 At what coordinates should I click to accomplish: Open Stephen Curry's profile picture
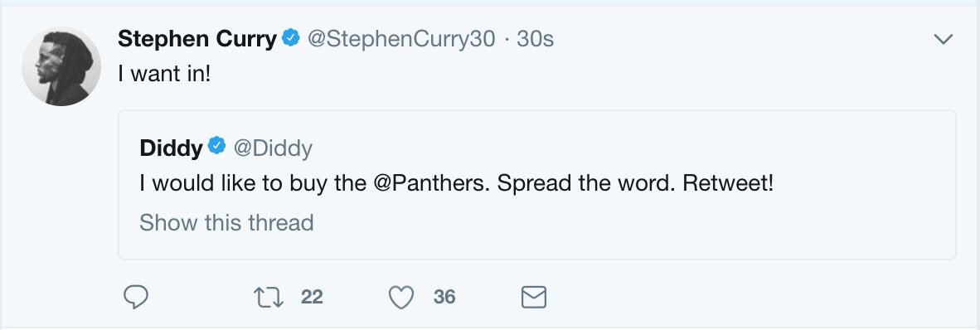point(61,66)
